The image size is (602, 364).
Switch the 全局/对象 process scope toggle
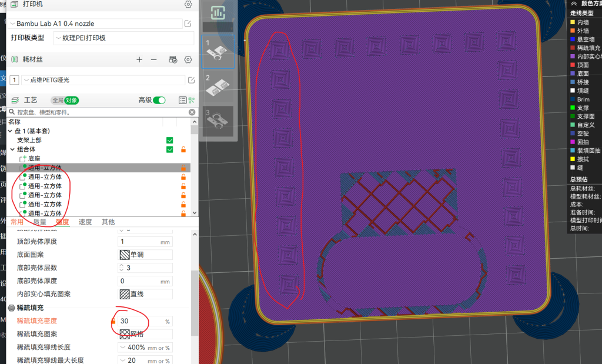[65, 100]
